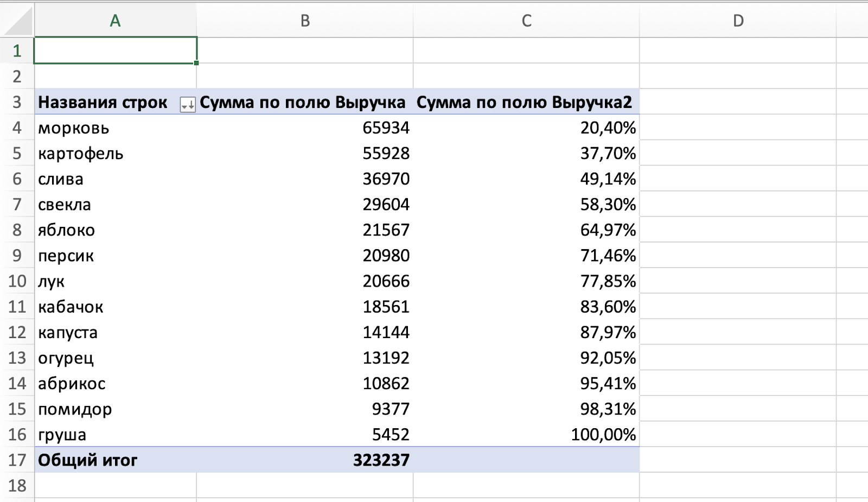Select the Названия строк header cell
The image size is (868, 502).
(103, 103)
